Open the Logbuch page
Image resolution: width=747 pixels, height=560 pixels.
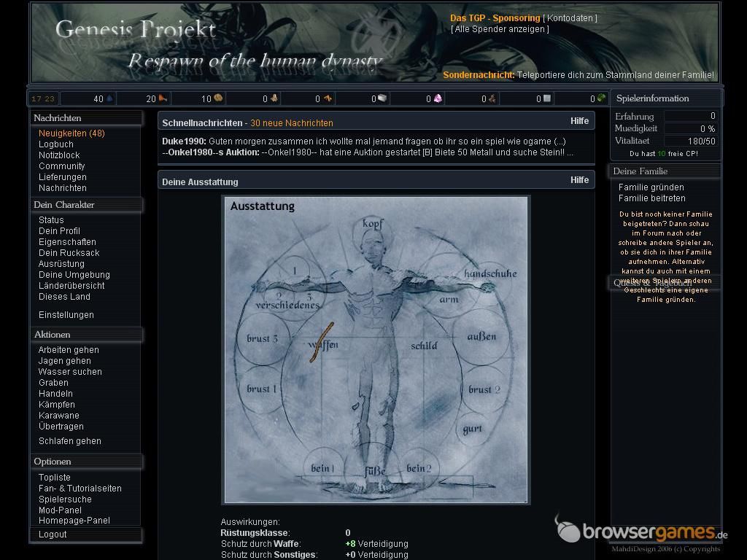[x=55, y=144]
